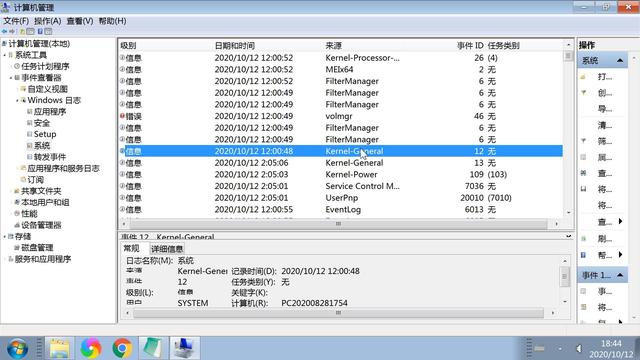This screenshot has width=640, height=360.
Task: Click the info icon on MEIx64 row
Action: (122, 69)
